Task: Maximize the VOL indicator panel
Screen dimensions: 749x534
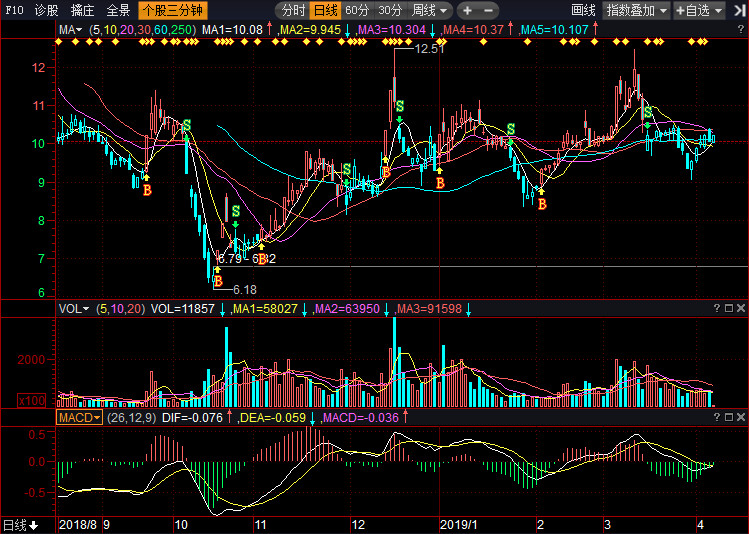Action: coord(727,308)
